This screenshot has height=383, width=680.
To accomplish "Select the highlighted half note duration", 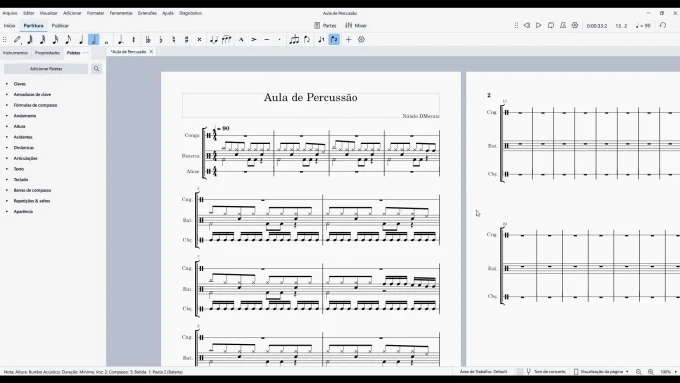I will [94, 39].
